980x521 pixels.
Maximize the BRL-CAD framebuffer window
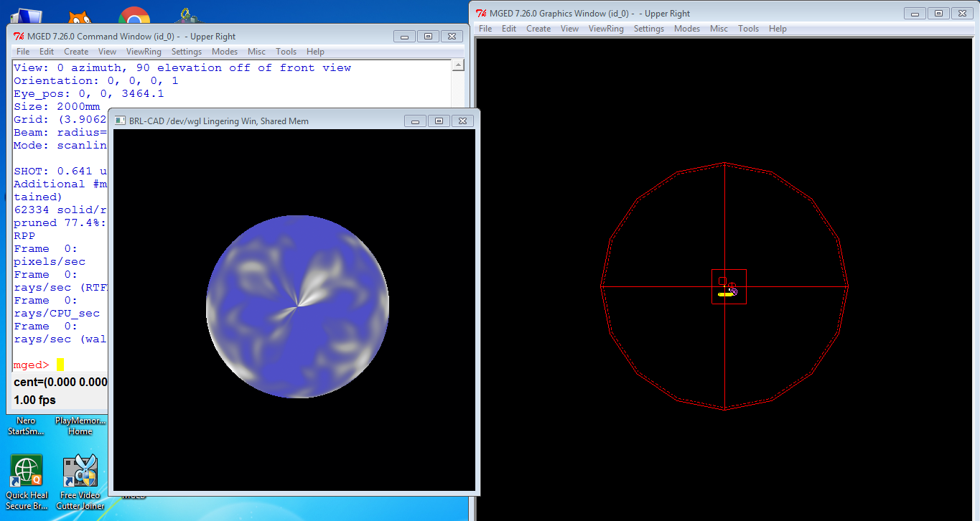pos(439,121)
